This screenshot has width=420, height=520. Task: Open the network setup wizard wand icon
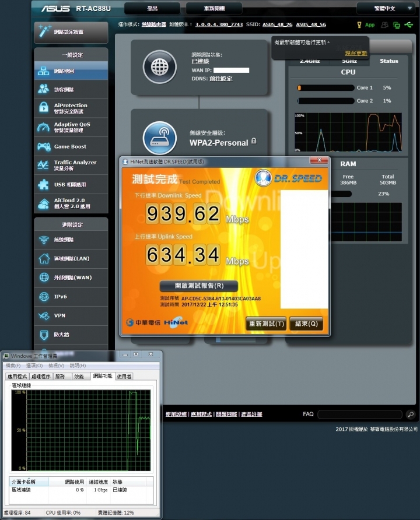pyautogui.click(x=44, y=31)
